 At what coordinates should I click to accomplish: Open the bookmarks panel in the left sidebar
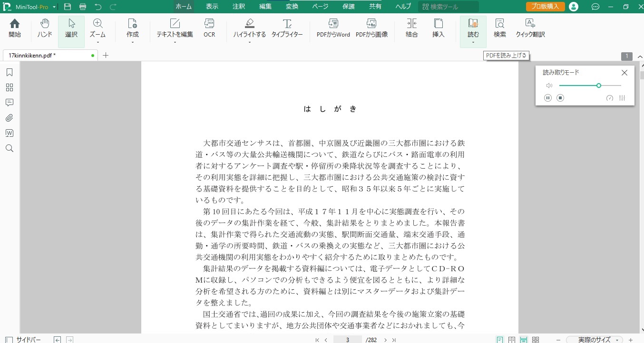tap(9, 72)
